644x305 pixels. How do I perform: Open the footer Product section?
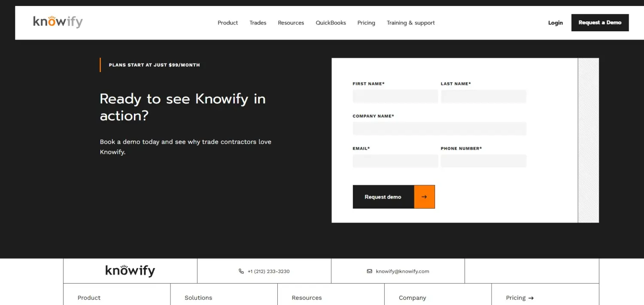[x=89, y=298]
